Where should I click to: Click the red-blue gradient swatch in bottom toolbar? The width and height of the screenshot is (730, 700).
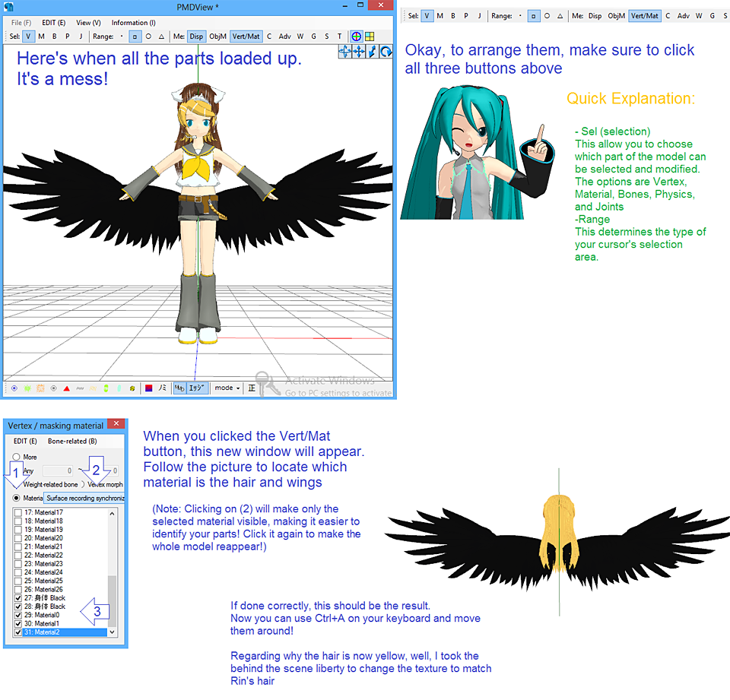(x=148, y=388)
